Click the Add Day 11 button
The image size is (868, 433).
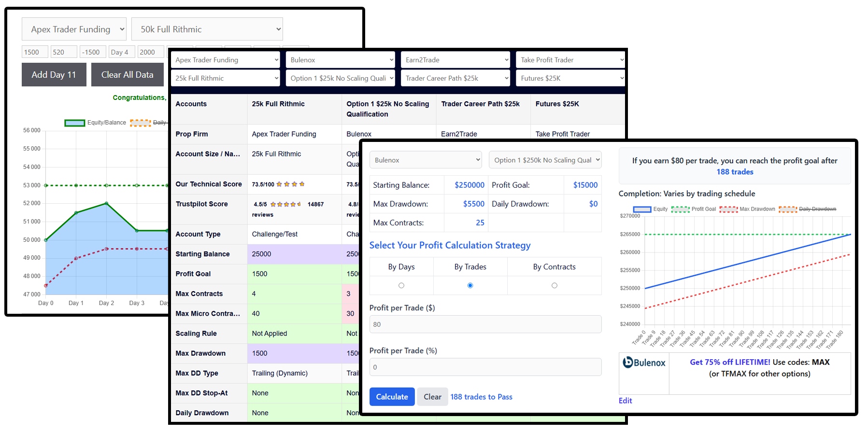pos(54,75)
